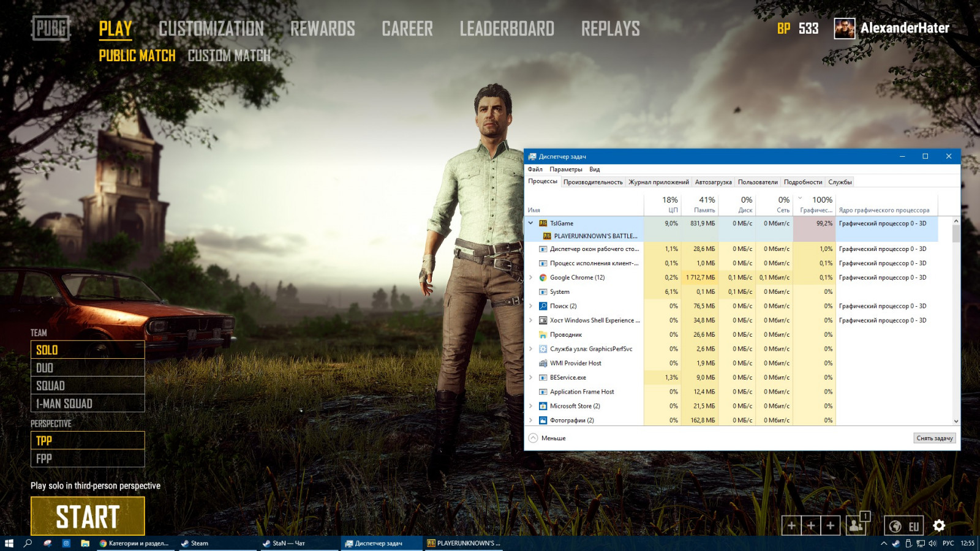Click the process list scroll-down arrow
The image size is (980, 551).
point(956,421)
